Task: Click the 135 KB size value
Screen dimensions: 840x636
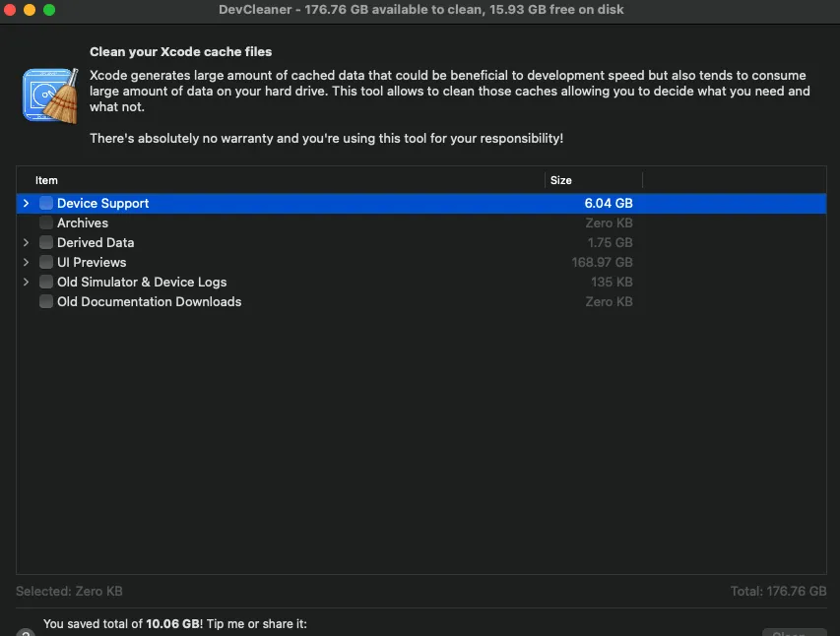Action: tap(612, 282)
